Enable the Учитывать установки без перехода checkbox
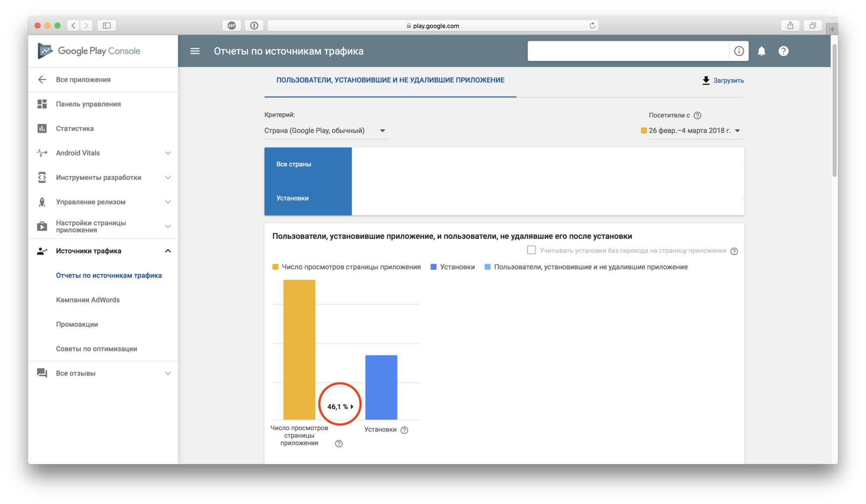Screen dimensions: 866x504 point(531,250)
